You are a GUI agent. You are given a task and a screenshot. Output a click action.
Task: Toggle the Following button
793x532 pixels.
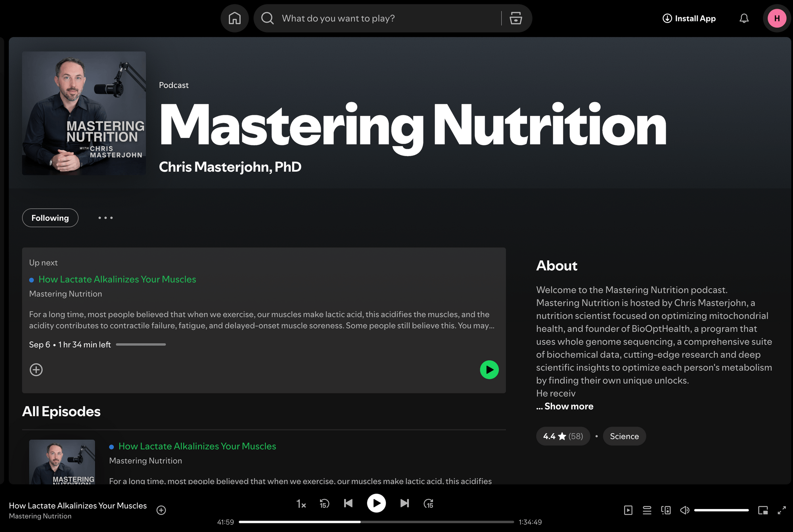click(x=50, y=218)
